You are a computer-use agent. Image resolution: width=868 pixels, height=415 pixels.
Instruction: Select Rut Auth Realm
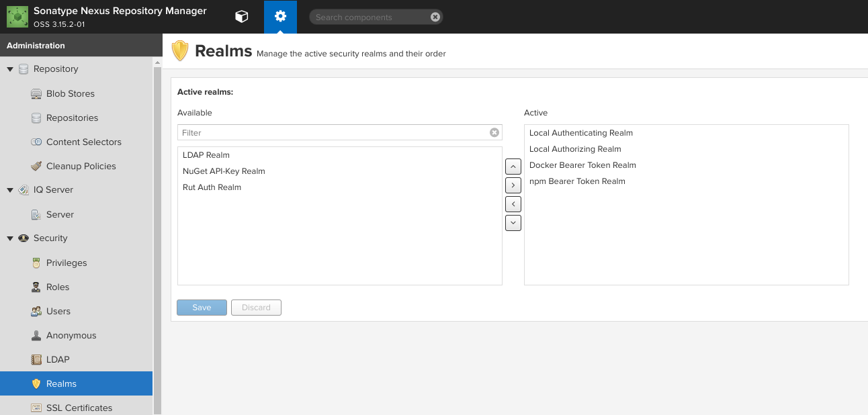340,187
